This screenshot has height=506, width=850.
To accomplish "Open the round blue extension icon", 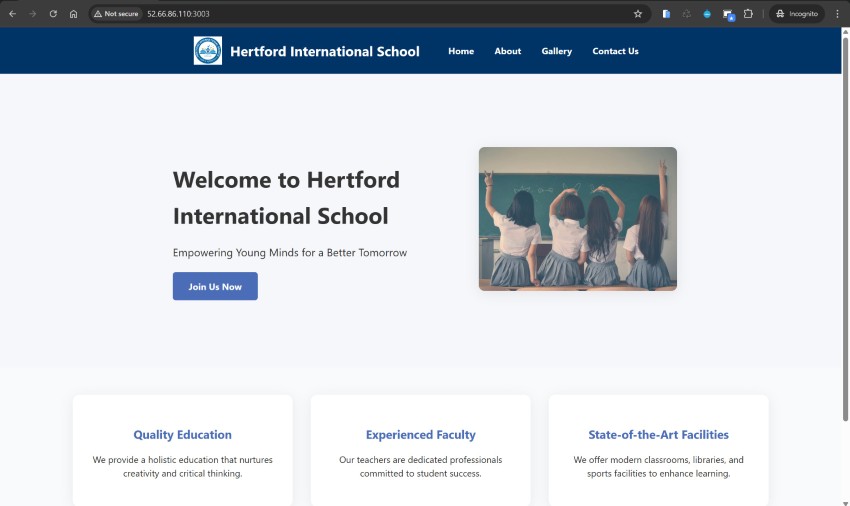I will [707, 14].
